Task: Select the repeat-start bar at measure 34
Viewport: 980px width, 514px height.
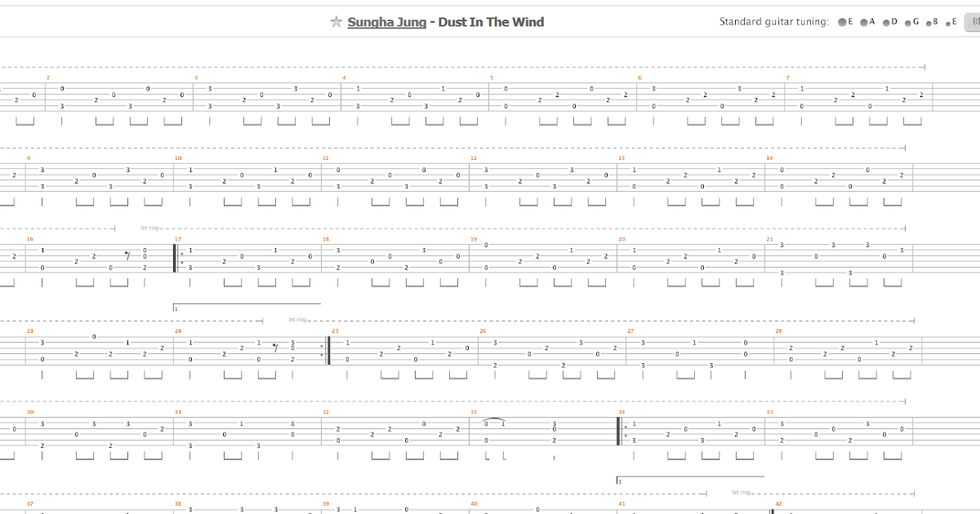Action: click(621, 432)
